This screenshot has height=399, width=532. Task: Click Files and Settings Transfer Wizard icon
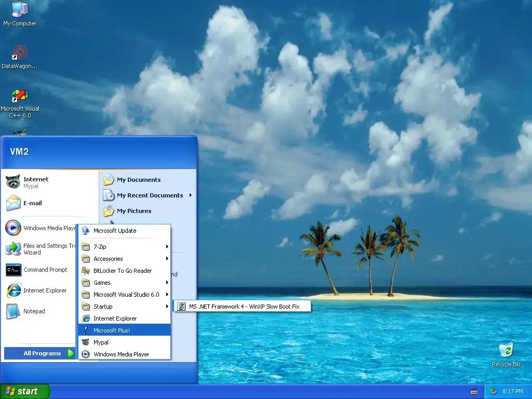(x=13, y=249)
